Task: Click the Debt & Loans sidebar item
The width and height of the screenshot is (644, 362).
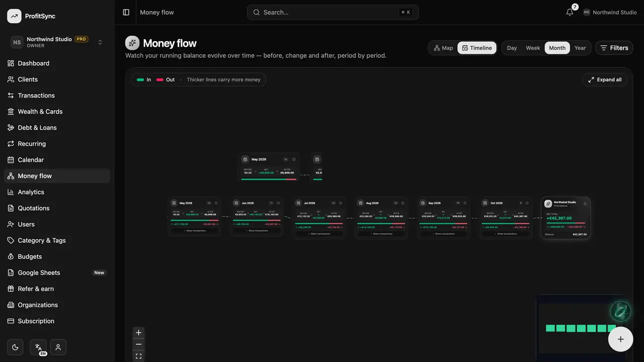Action: click(x=57, y=128)
